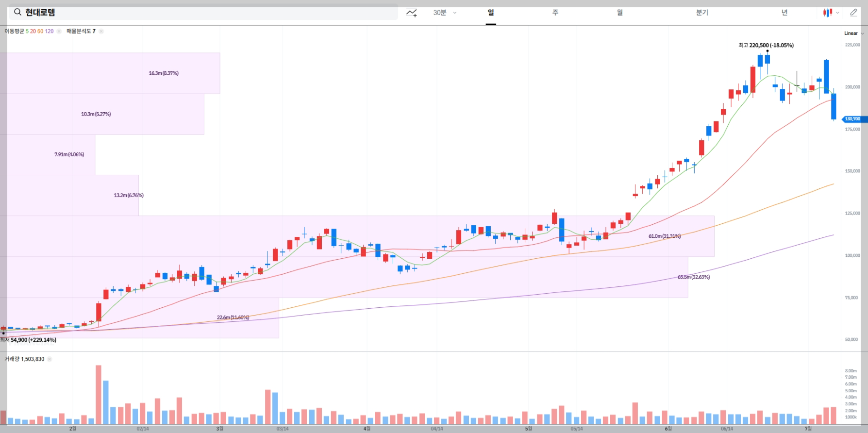Click the 100,000 price axis label
The image size is (868, 433).
coord(852,255)
